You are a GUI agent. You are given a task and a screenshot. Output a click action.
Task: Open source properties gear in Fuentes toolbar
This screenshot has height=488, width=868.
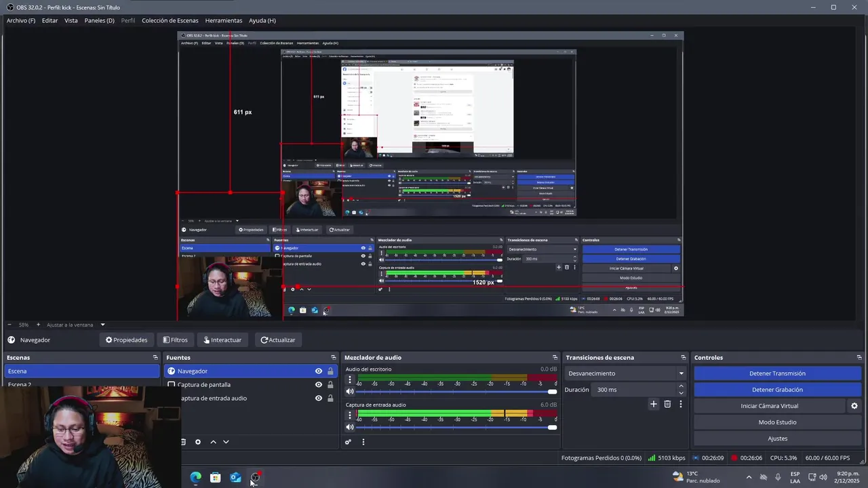point(198,442)
